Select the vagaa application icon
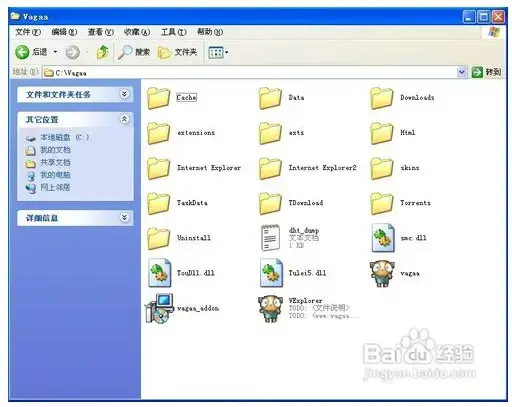Image resolution: width=512 pixels, height=407 pixels. coord(382,273)
